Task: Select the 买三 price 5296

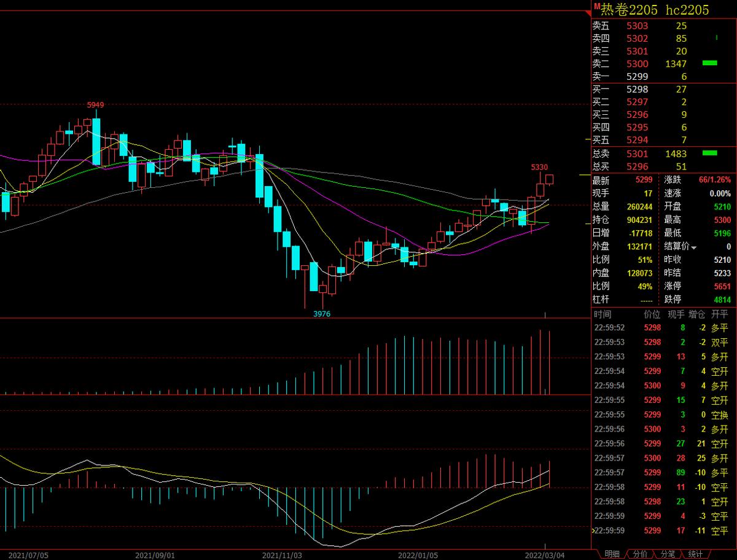Action: tap(637, 115)
